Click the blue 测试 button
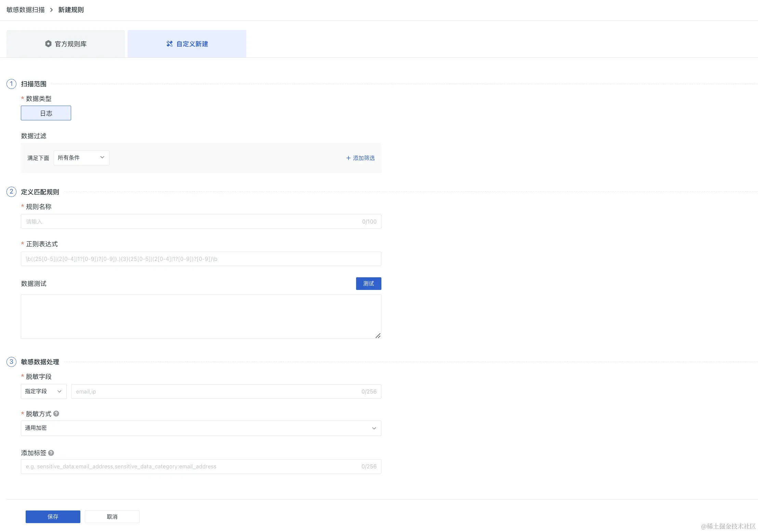Viewport: 758px width, 532px height. [368, 283]
